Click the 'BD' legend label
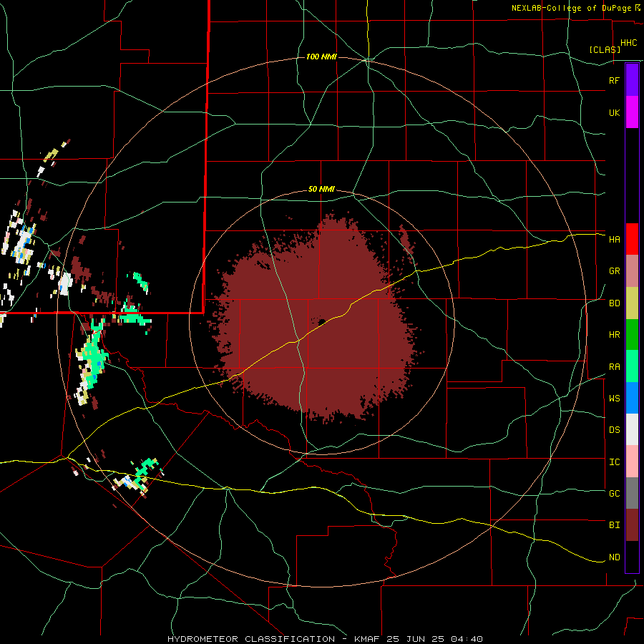The width and height of the screenshot is (644, 644). 614,303
